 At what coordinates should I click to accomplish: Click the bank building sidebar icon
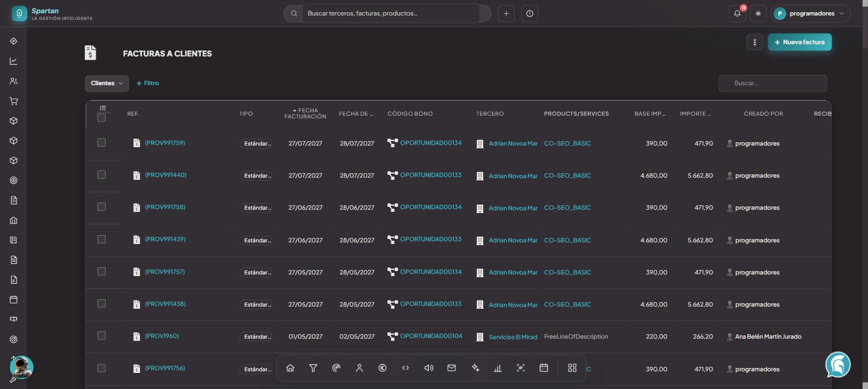point(14,220)
